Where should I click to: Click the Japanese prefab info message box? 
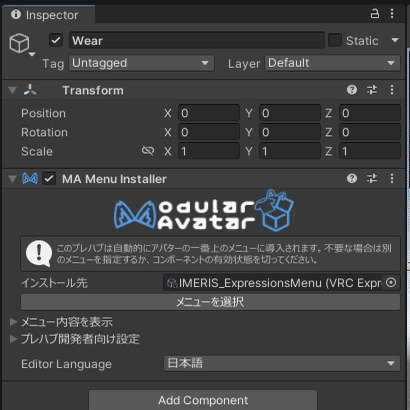pos(210,254)
